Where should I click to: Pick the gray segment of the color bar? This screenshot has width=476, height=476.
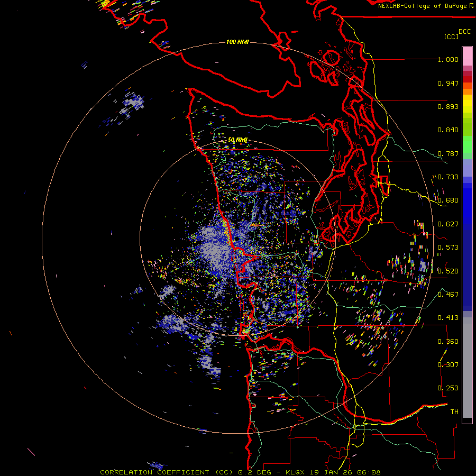click(467, 368)
